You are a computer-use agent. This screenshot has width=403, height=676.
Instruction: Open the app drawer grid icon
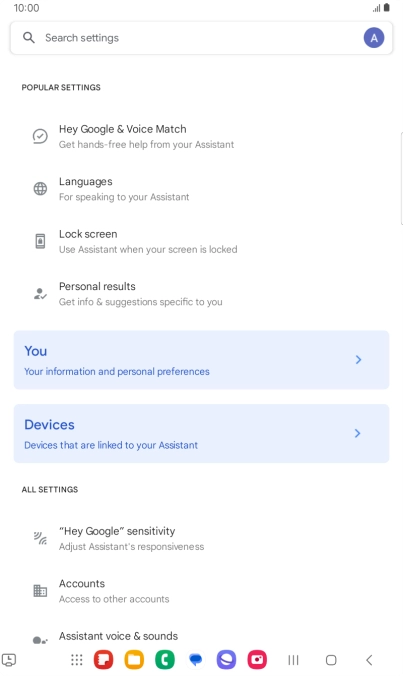click(77, 660)
